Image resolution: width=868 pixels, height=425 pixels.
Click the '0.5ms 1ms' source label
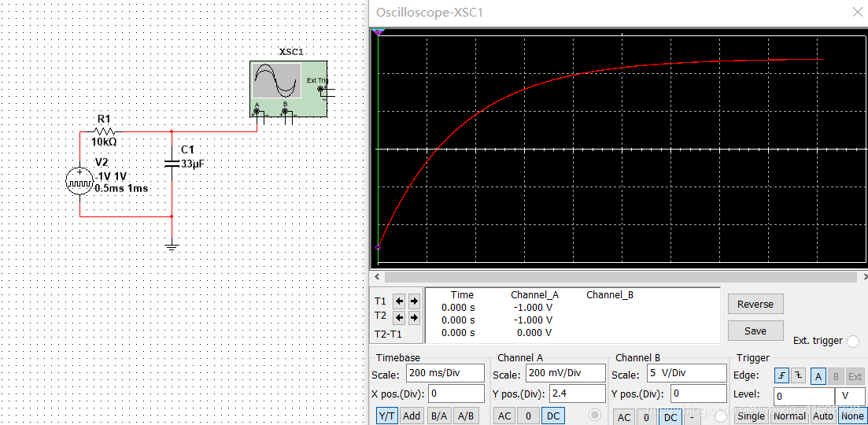pos(122,189)
